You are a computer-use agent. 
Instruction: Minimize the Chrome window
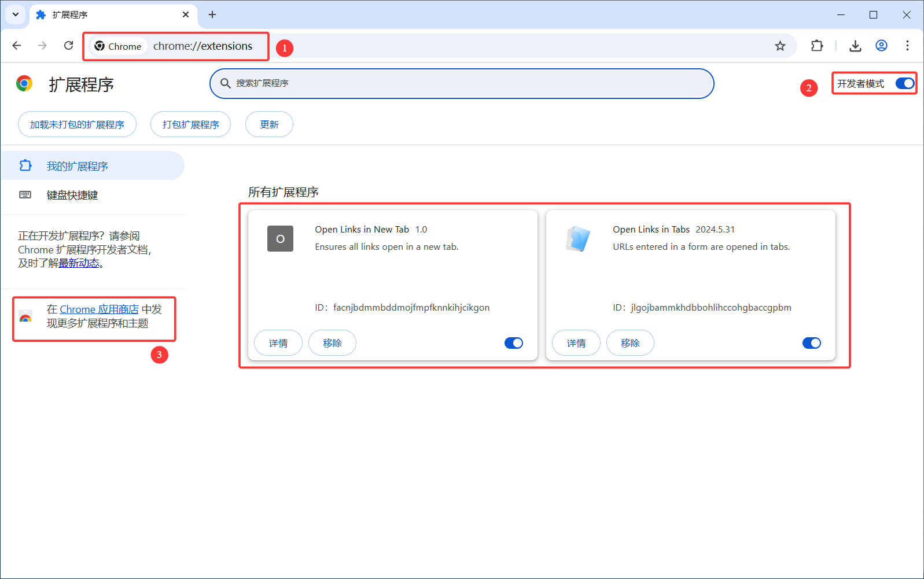click(x=841, y=14)
